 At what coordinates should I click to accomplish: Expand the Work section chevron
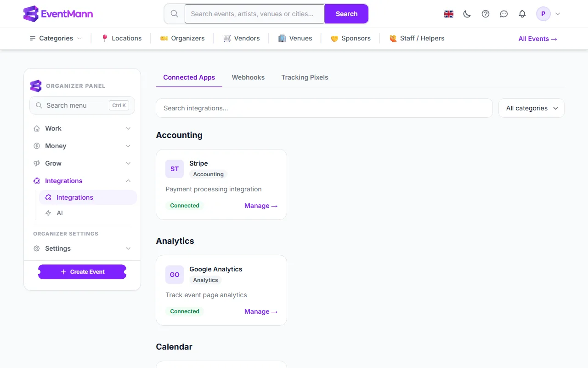pyautogui.click(x=128, y=128)
